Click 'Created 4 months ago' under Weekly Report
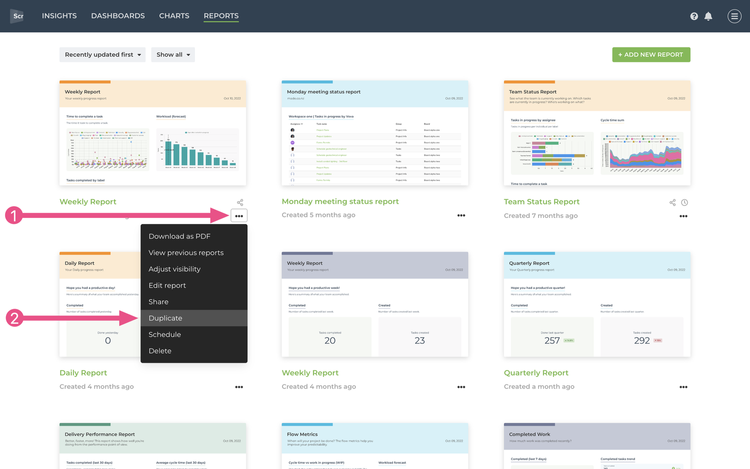The width and height of the screenshot is (750, 469). tap(319, 386)
